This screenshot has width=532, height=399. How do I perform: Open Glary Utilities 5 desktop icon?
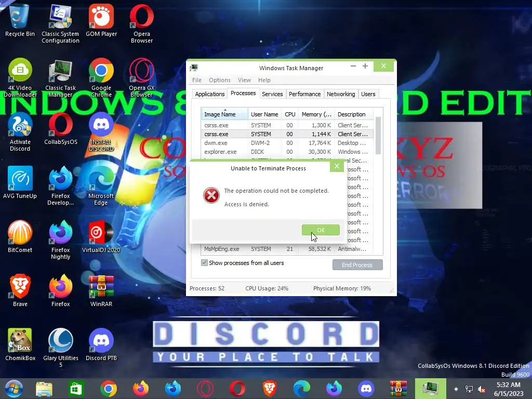[60, 348]
